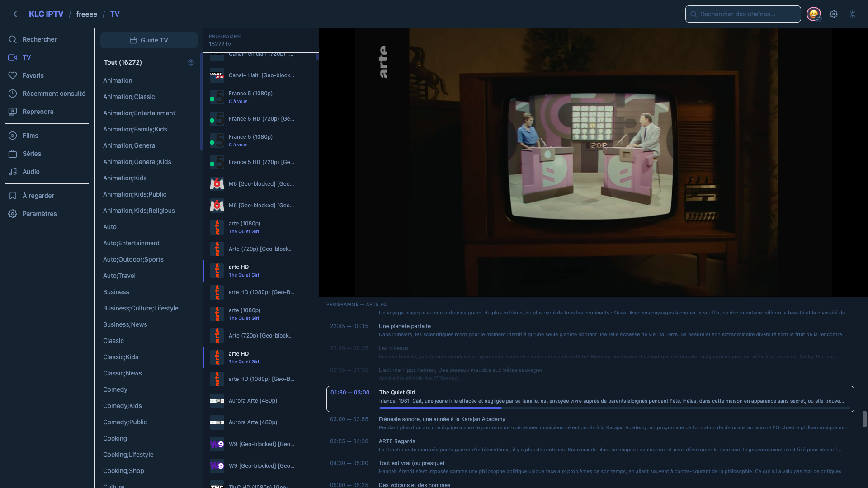Open settings gear in the top bar
The image size is (868, 488).
click(834, 14)
